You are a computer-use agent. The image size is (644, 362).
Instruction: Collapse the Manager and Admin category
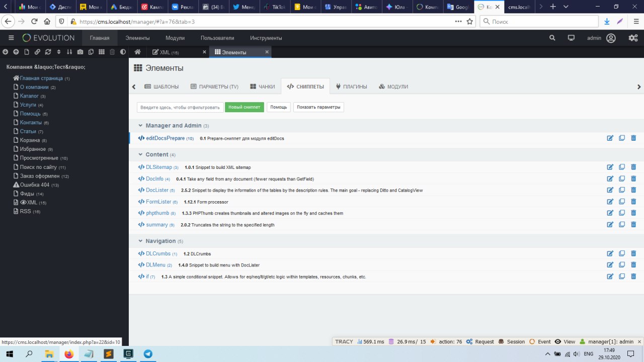pos(140,126)
